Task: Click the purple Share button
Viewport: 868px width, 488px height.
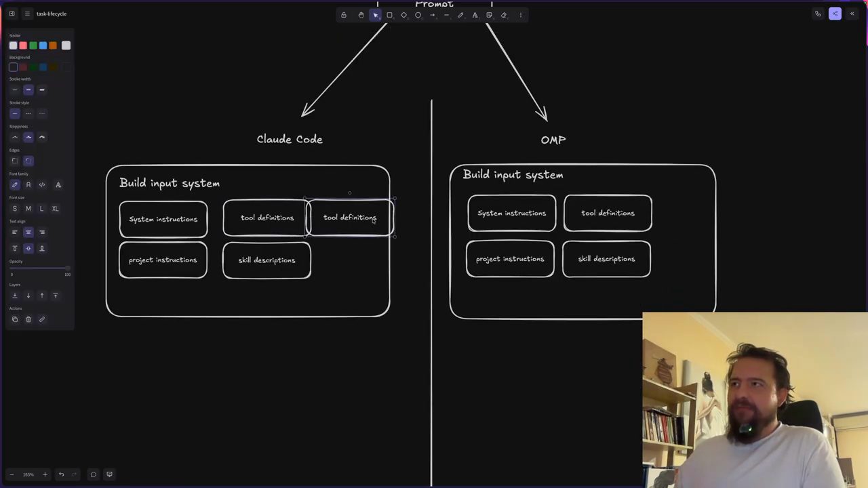Action: pyautogui.click(x=835, y=14)
